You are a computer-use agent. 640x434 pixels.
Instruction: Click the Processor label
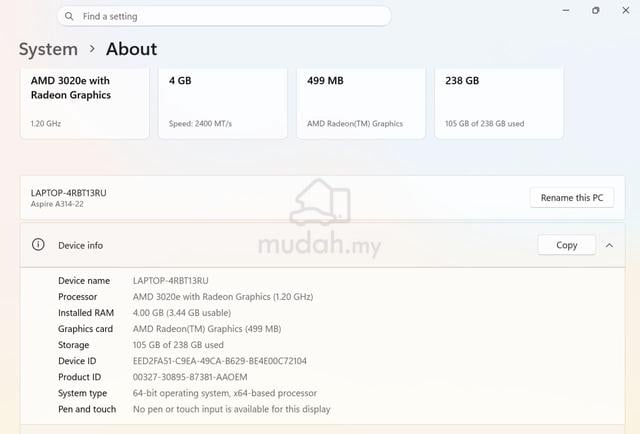click(x=78, y=297)
